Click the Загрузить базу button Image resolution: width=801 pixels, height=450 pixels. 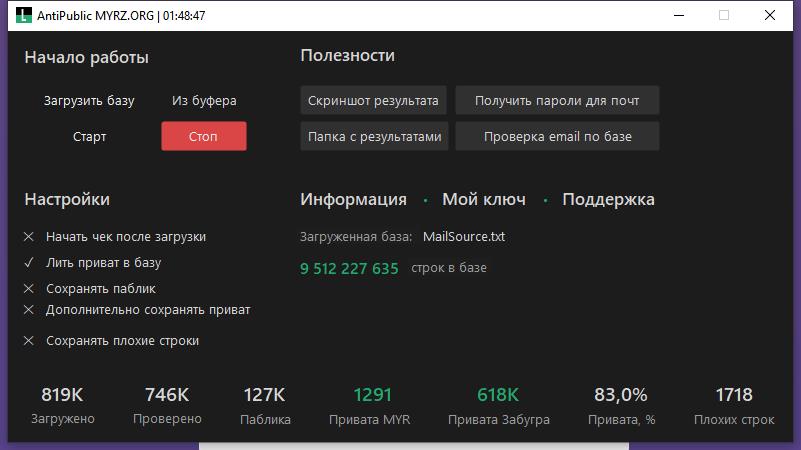click(x=89, y=101)
